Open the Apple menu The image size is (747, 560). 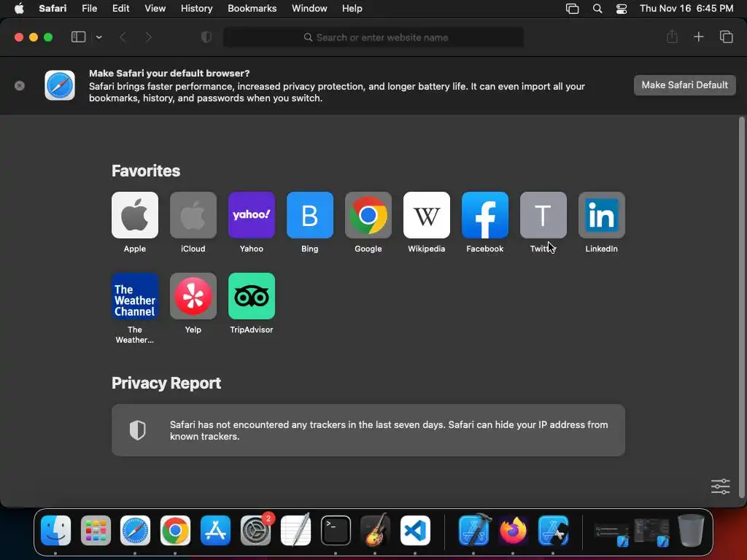pos(19,8)
